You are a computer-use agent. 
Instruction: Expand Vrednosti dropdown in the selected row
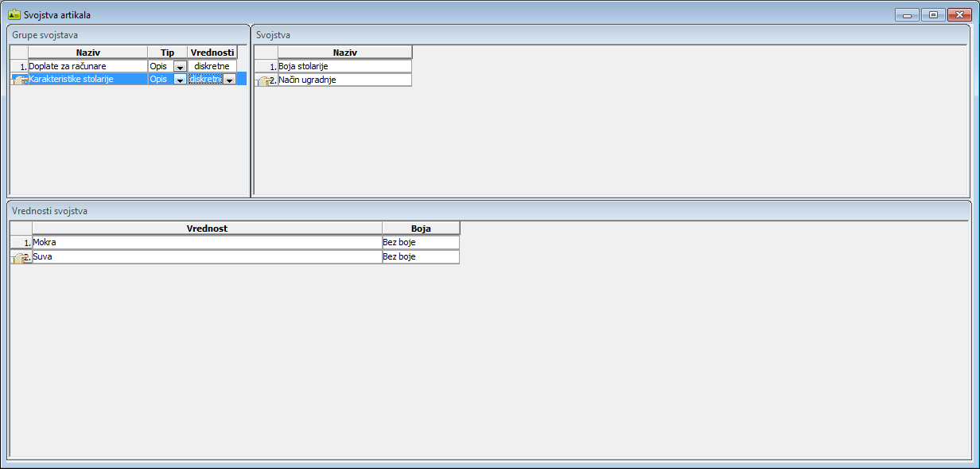[x=229, y=80]
